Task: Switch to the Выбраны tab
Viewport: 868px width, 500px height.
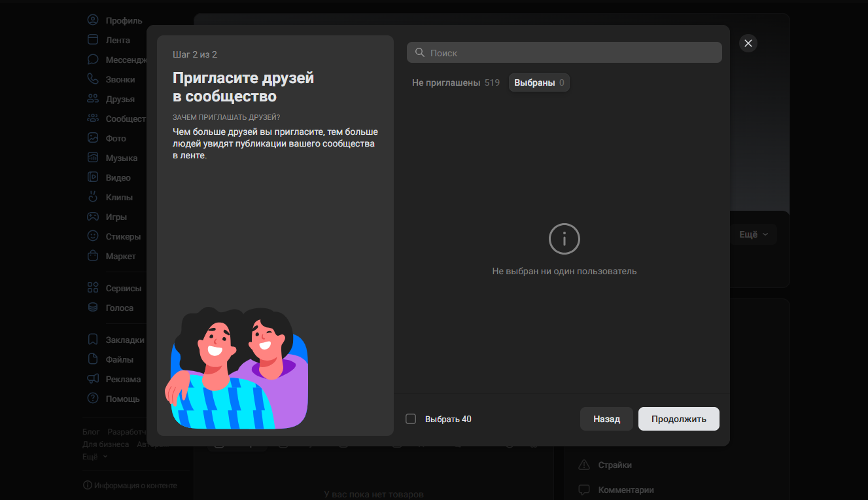Action: pyautogui.click(x=539, y=82)
